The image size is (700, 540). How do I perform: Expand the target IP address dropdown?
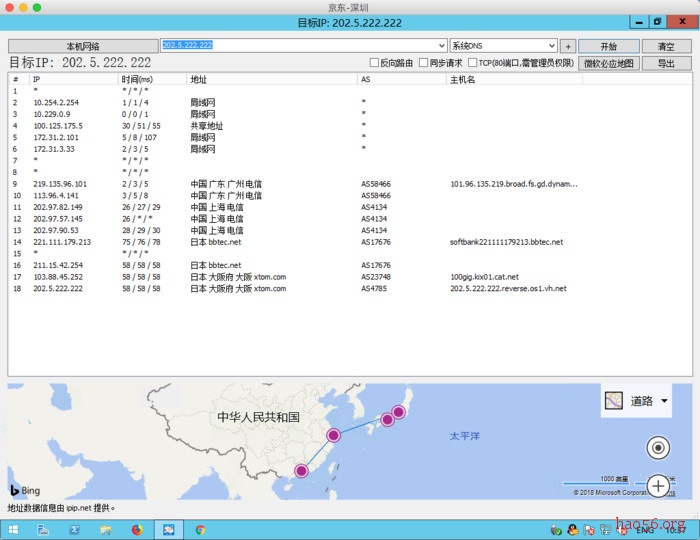coord(442,46)
